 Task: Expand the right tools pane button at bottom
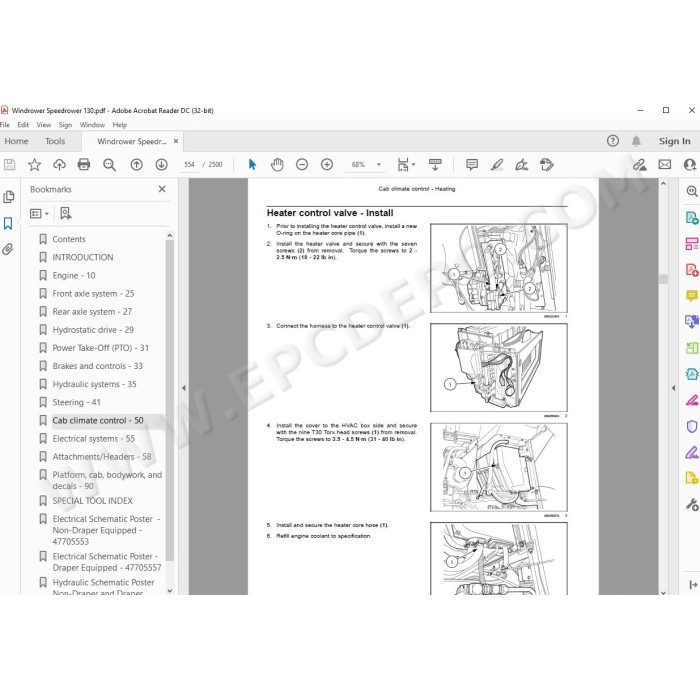point(693,584)
